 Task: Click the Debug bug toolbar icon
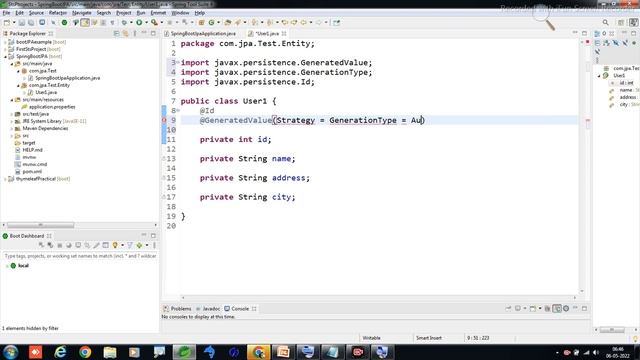[124, 23]
